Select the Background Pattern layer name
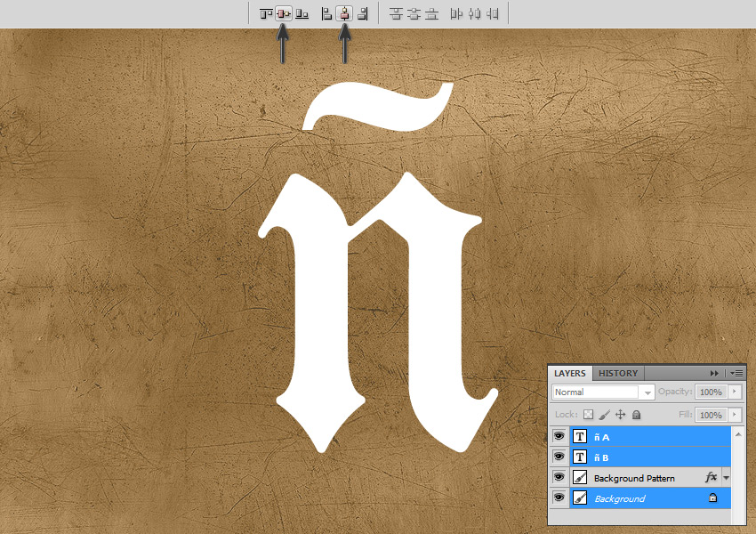Viewport: 756px width, 534px height. [634, 478]
